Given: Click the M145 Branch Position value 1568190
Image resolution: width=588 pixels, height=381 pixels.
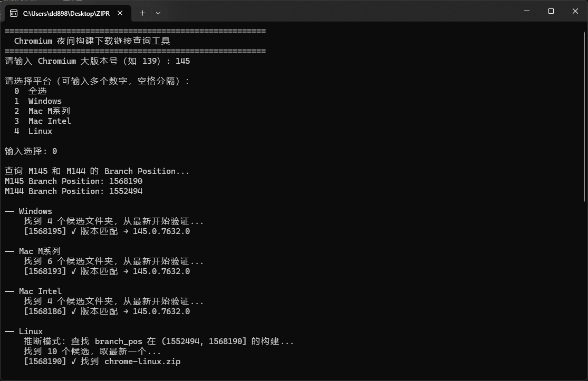Looking at the screenshot, I should (x=126, y=181).
